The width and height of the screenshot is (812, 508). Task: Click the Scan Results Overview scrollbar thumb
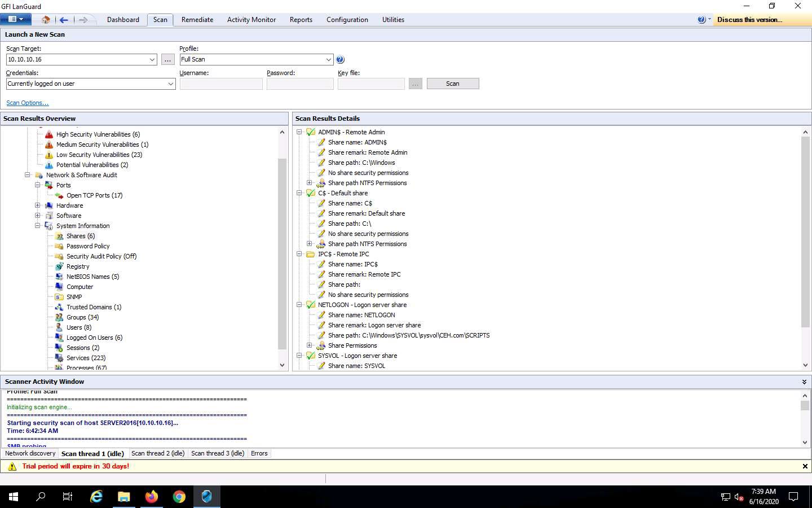point(282,253)
